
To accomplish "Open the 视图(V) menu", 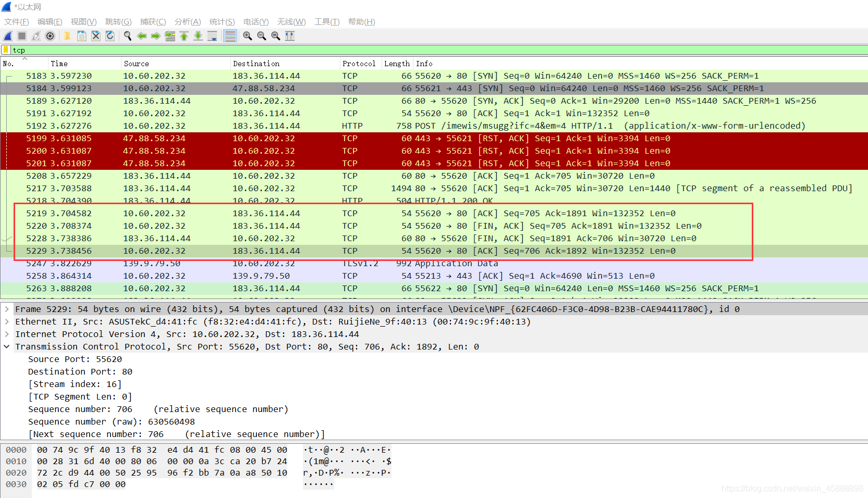I will coord(84,22).
